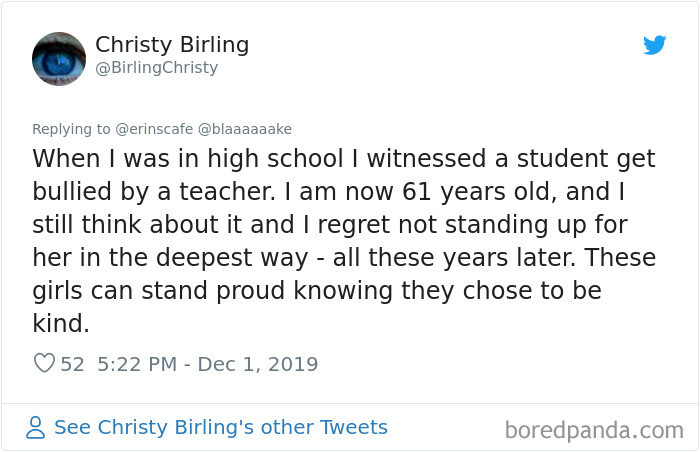700x452 pixels.
Task: Click the person silhouette icon in footer
Action: (36, 428)
